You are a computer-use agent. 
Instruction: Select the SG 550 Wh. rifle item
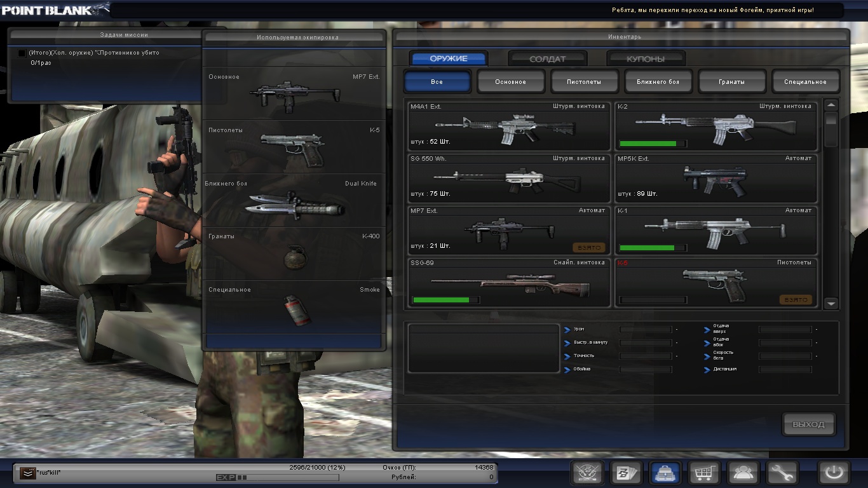[x=508, y=178]
